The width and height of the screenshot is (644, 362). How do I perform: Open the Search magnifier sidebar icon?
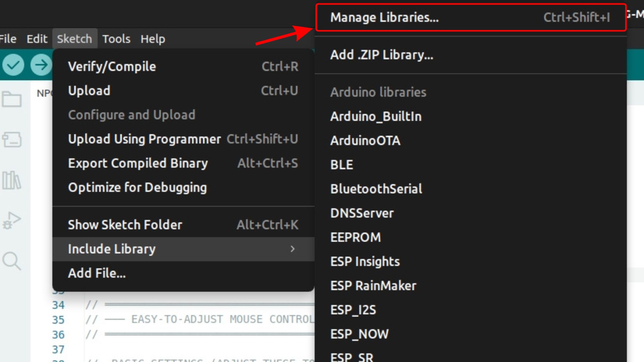(x=12, y=261)
